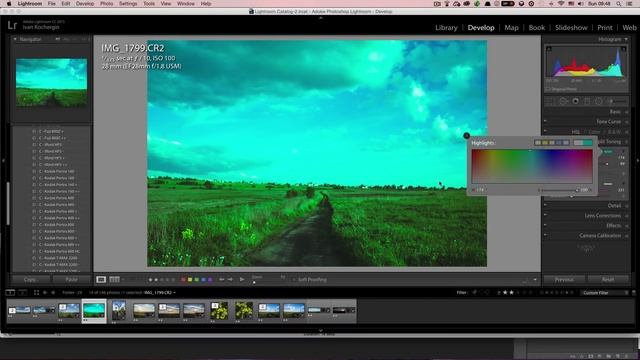This screenshot has height=360, width=640.
Task: Open the Settings menu
Action: tap(128, 4)
